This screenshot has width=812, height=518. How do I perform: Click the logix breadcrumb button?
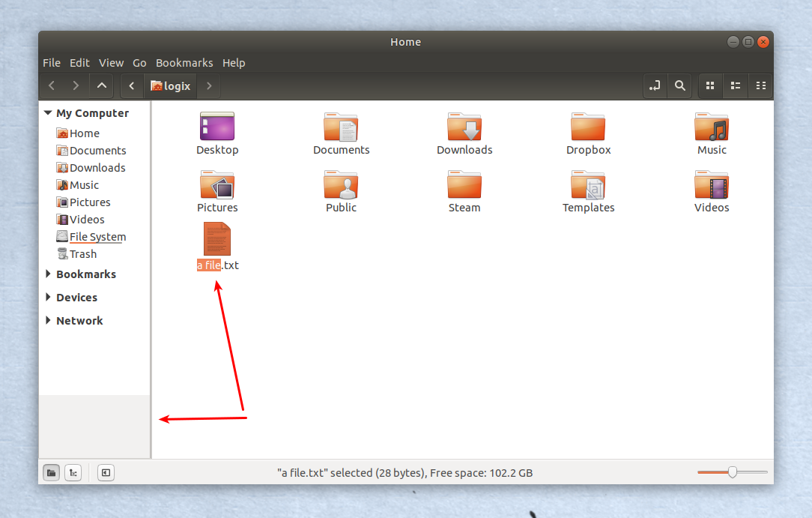click(170, 85)
